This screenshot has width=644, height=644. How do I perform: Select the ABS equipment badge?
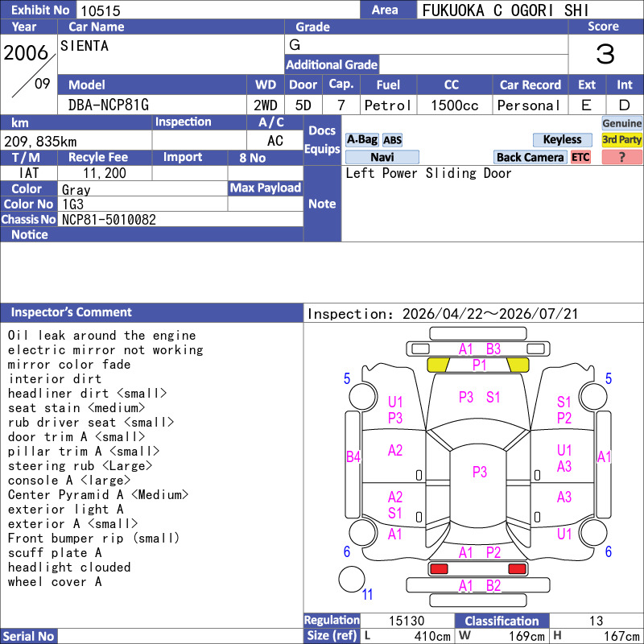pos(392,140)
